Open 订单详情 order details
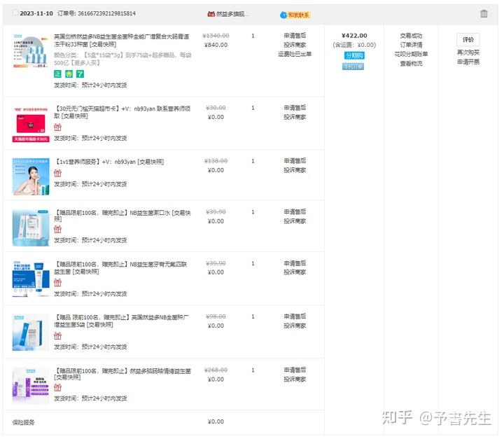Image resolution: width=504 pixels, height=439 pixels. [411, 45]
